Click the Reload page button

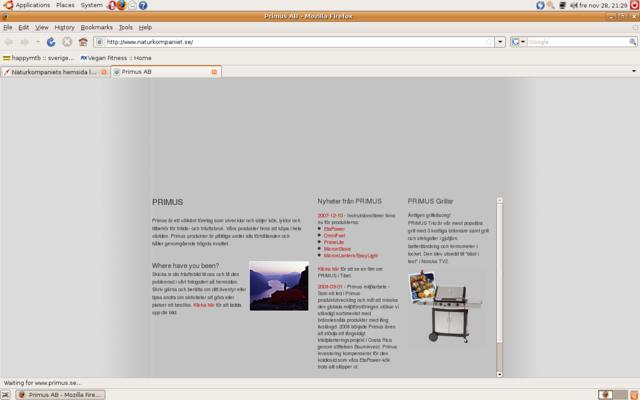[x=51, y=42]
